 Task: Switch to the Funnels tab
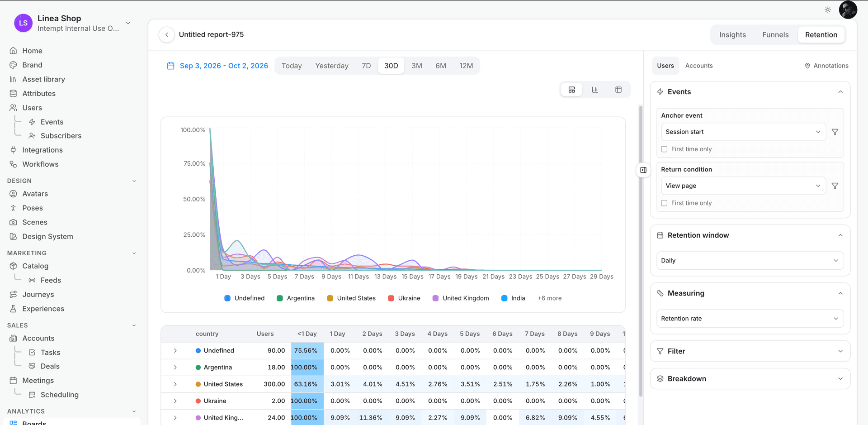click(775, 35)
